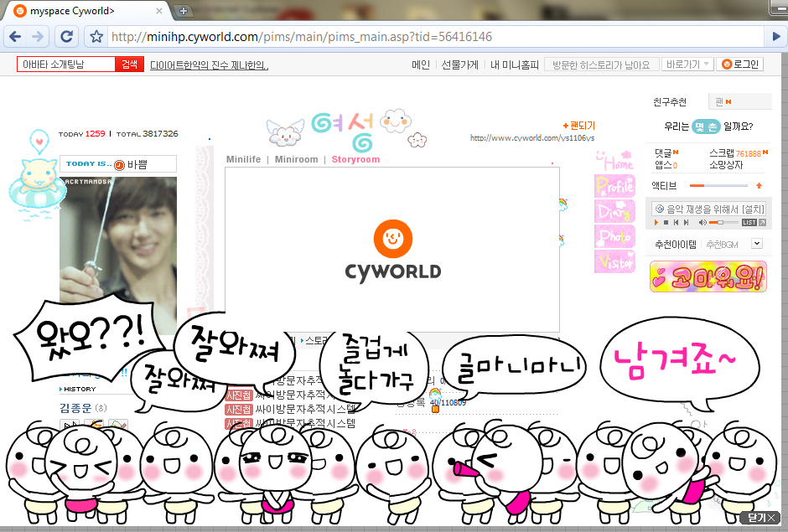Viewport: 788px width, 532px height.
Task: Bookmark this page with the star icon
Action: coord(96,36)
